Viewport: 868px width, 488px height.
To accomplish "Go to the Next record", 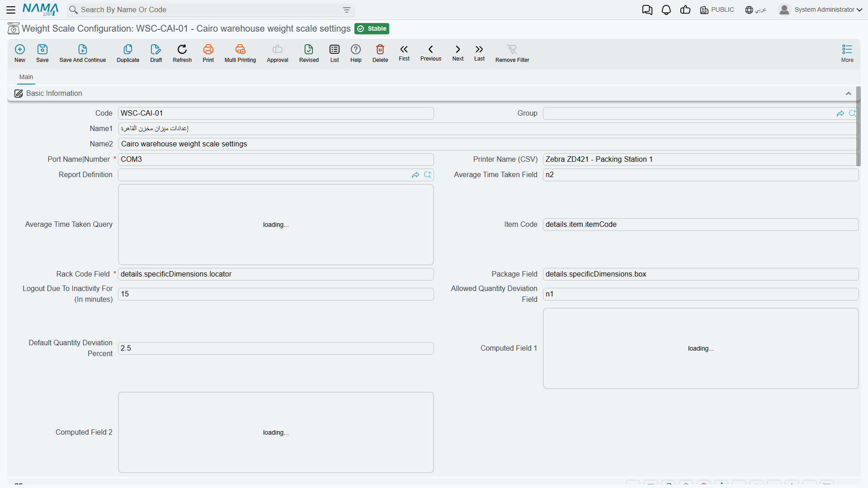I will (x=458, y=52).
